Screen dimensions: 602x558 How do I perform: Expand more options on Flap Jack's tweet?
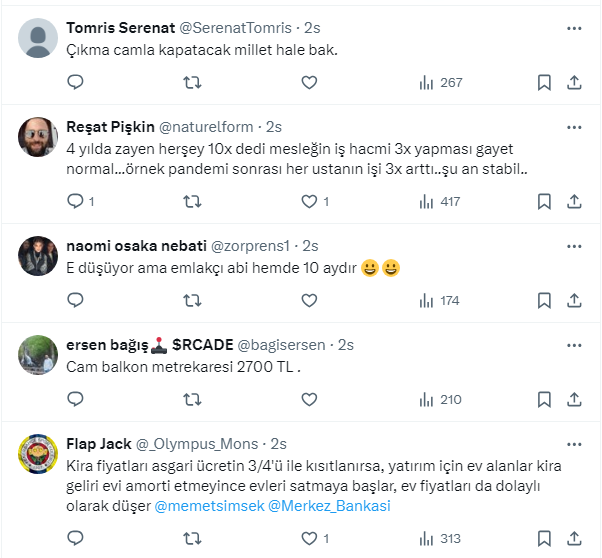point(574,443)
